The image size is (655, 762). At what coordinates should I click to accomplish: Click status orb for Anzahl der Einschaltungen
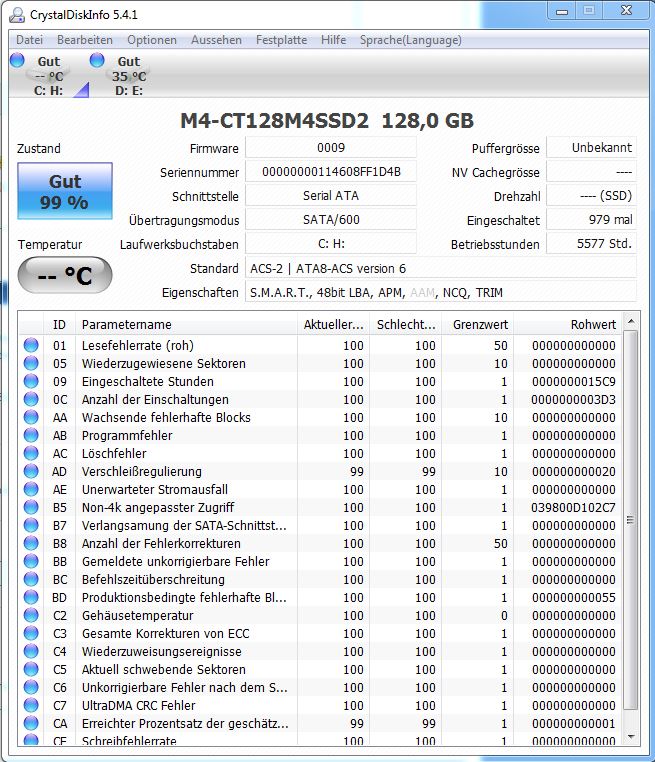pos(31,399)
